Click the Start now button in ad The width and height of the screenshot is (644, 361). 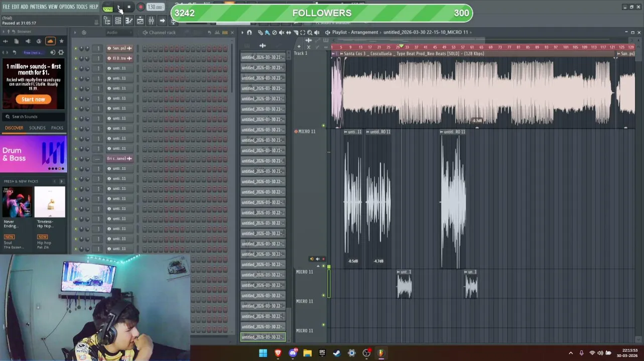coord(33,99)
